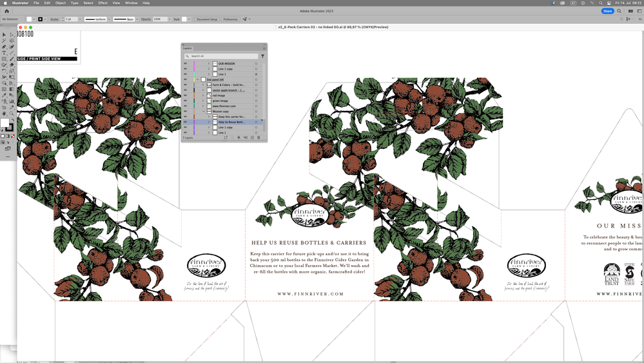Click the fill swatch in the control bar

(29, 19)
